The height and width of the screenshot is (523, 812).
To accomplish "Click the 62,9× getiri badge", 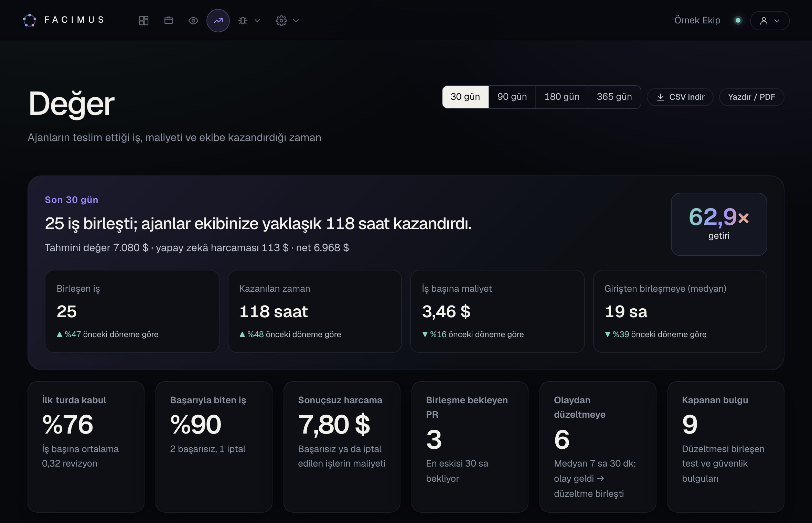I will 719,224.
